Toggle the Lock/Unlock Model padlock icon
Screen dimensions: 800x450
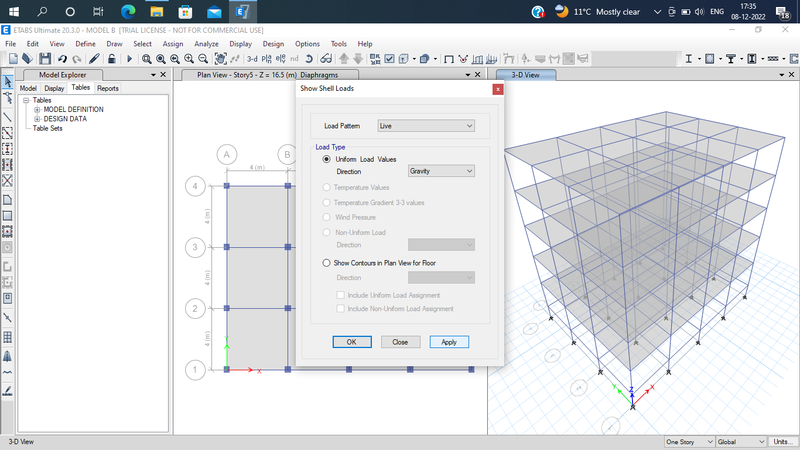112,59
